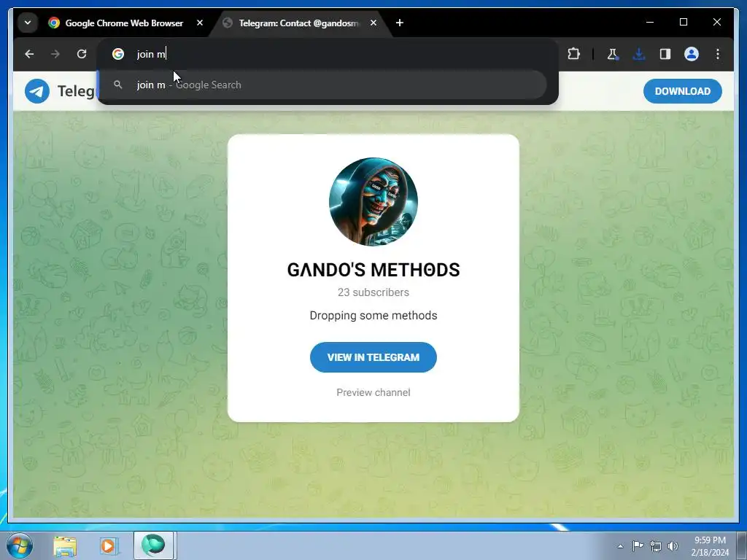Maximize the browser window
747x560 pixels.
[x=683, y=22]
